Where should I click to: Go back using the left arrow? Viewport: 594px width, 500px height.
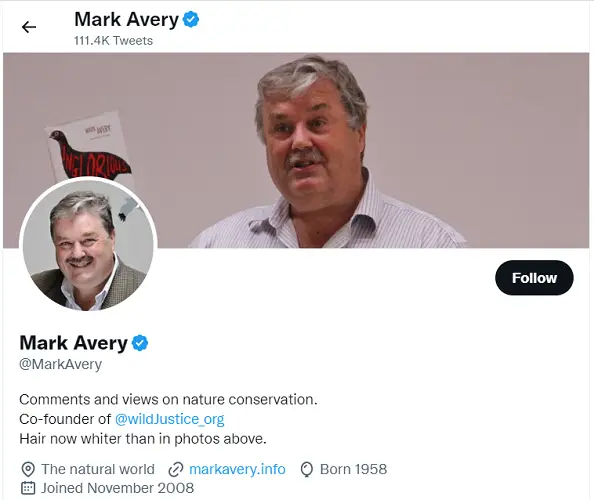29,27
